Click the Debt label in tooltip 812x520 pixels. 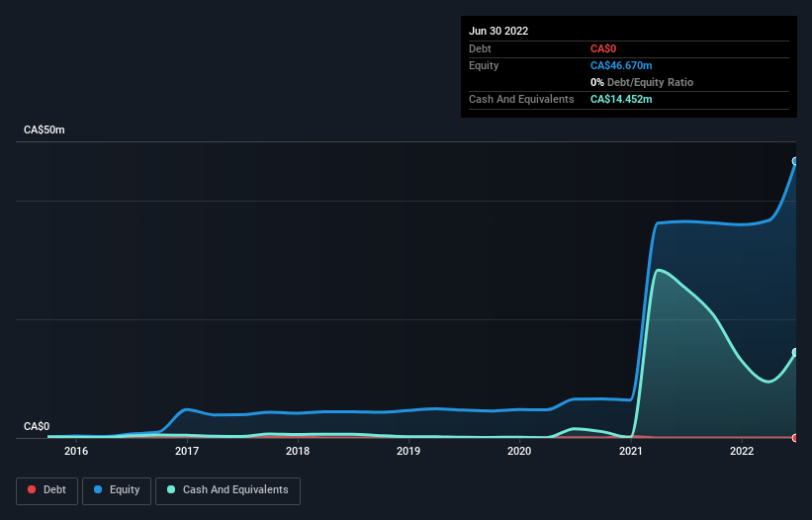[480, 48]
